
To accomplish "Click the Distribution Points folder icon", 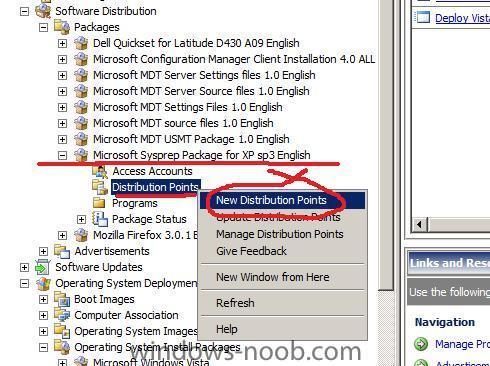I will pos(100,187).
